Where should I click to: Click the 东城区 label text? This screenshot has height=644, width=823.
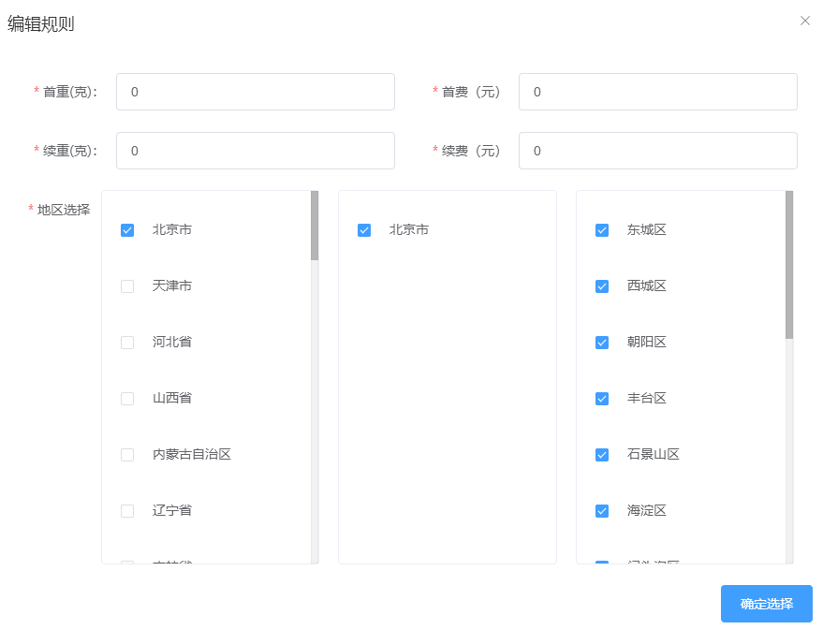tap(647, 230)
